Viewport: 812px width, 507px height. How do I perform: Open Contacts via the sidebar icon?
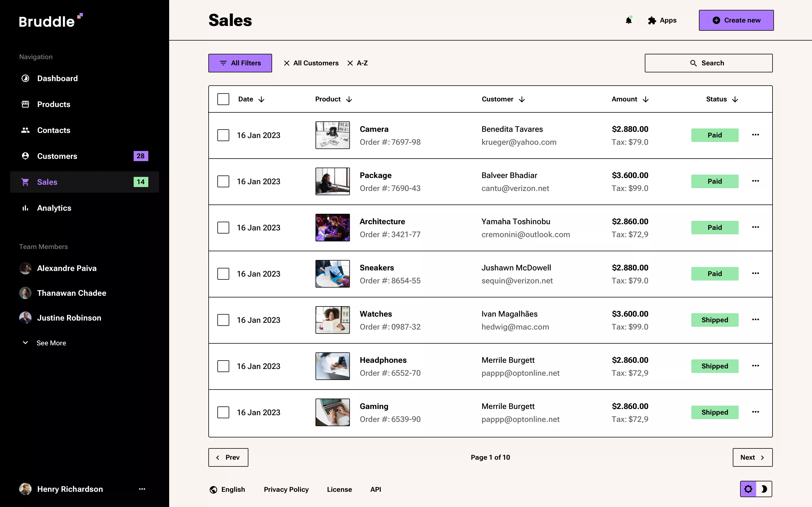click(x=25, y=130)
